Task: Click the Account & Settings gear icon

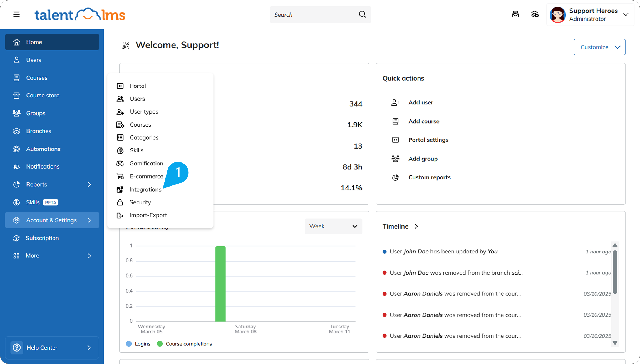Action: click(x=16, y=220)
